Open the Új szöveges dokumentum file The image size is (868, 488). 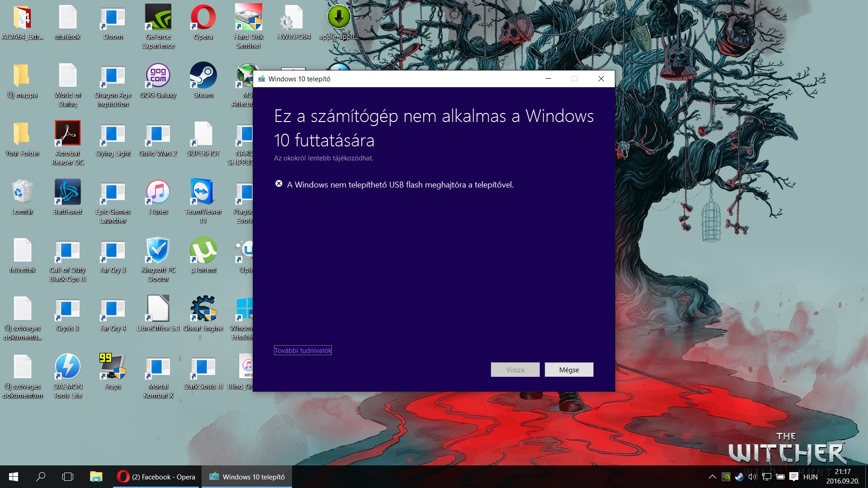22,376
